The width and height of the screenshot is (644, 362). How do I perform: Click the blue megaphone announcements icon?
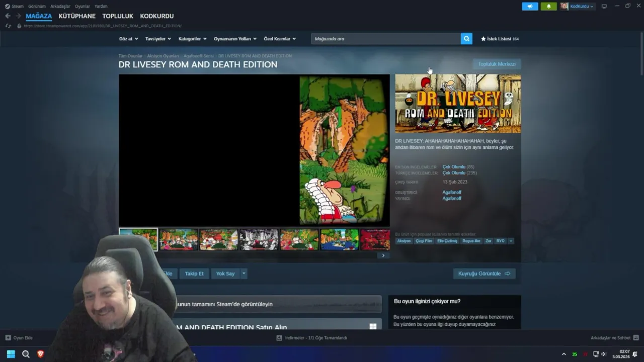click(530, 6)
